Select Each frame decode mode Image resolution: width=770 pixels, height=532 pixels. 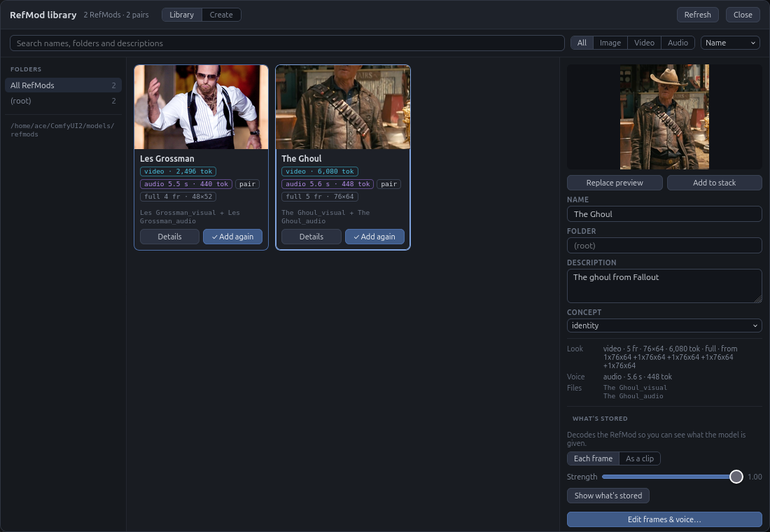tap(593, 458)
